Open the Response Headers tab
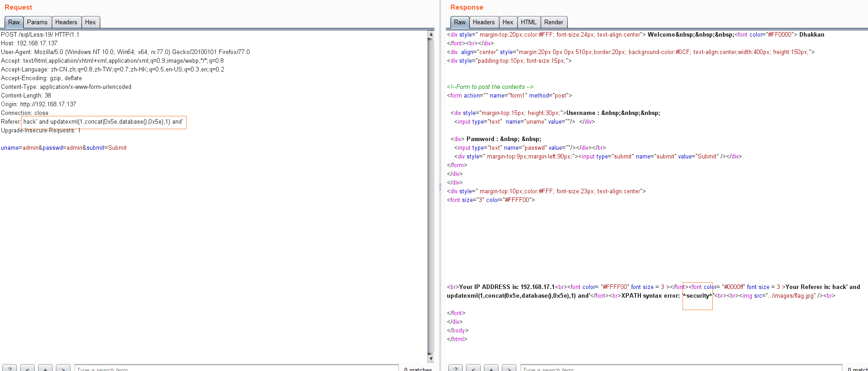The height and width of the screenshot is (371, 868). pos(484,22)
